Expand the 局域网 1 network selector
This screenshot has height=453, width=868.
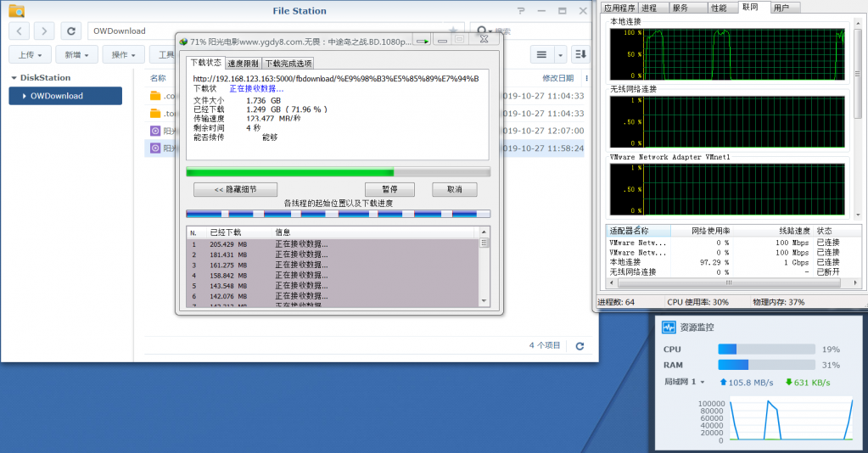[684, 382]
